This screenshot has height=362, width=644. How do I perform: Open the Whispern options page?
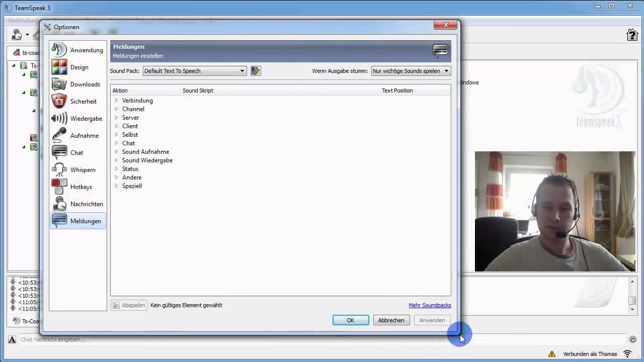(78, 169)
